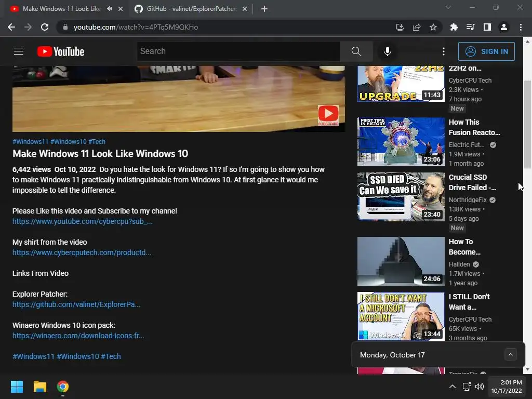Toggle the Chrome side panel
This screenshot has width=532, height=399.
click(x=487, y=27)
